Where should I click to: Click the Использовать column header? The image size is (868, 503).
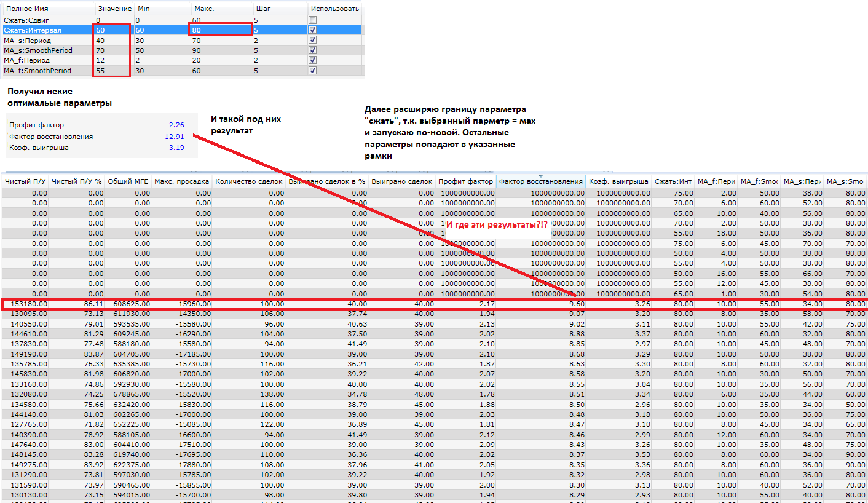pos(335,9)
